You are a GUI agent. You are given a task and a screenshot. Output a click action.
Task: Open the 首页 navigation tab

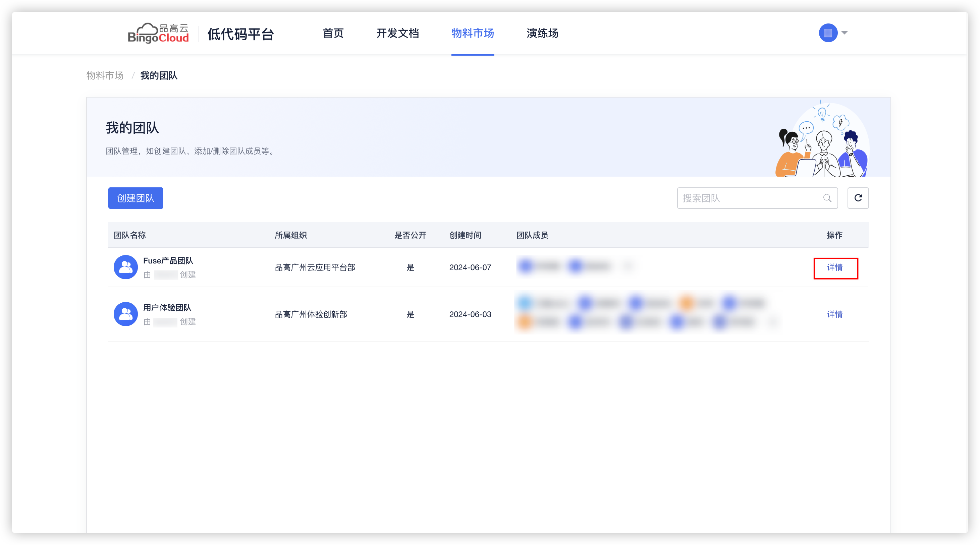333,33
